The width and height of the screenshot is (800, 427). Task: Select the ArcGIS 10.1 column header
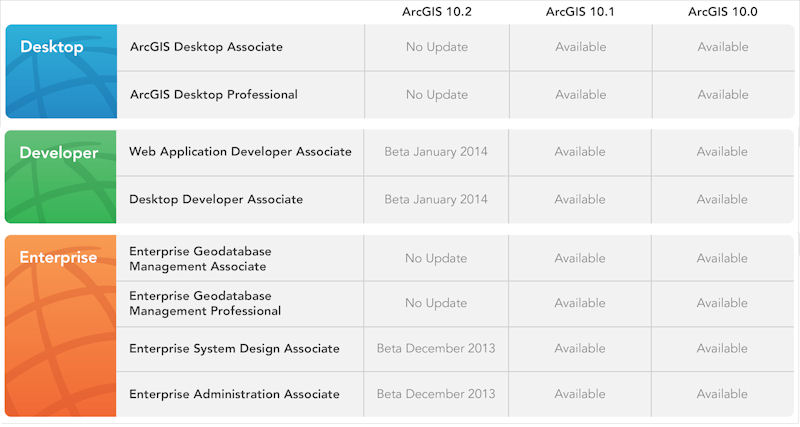coord(580,11)
